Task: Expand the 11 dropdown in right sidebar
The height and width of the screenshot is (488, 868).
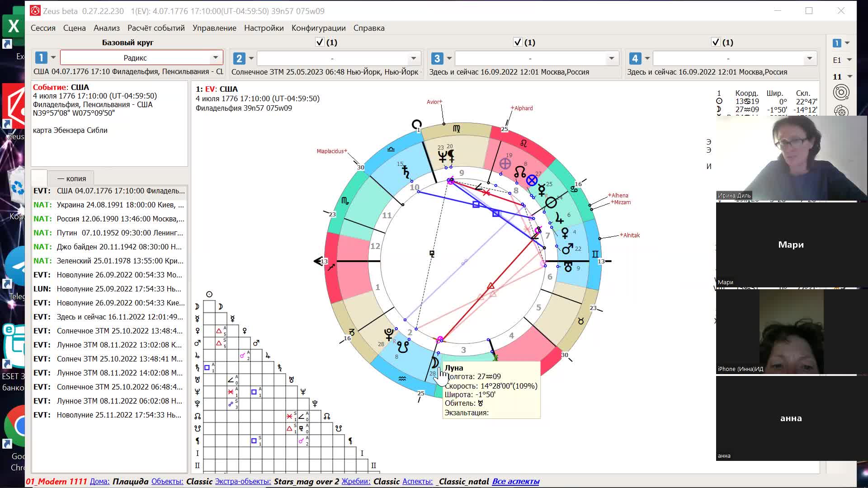Action: (x=849, y=77)
